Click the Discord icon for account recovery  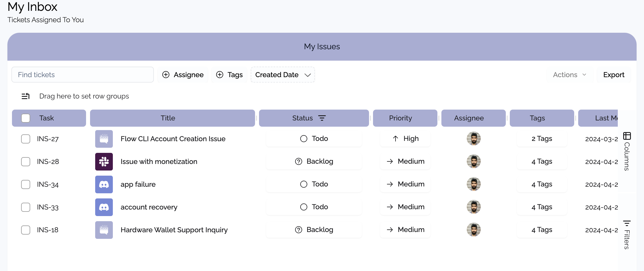pos(104,207)
